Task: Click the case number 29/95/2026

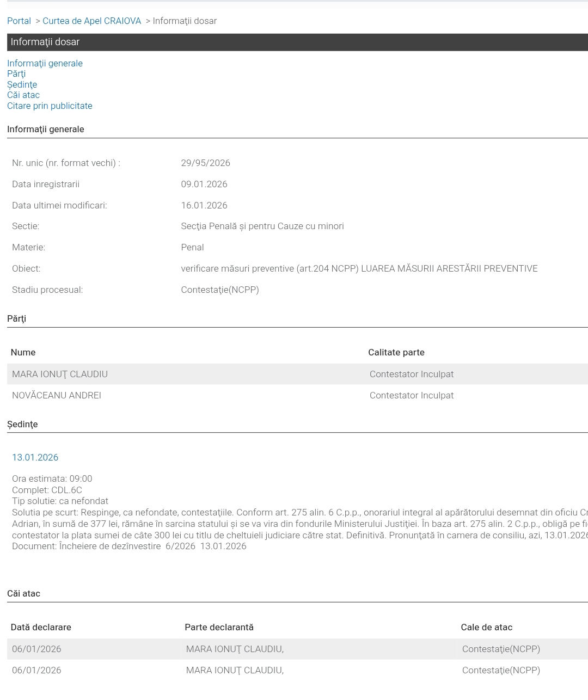Action: coord(205,163)
